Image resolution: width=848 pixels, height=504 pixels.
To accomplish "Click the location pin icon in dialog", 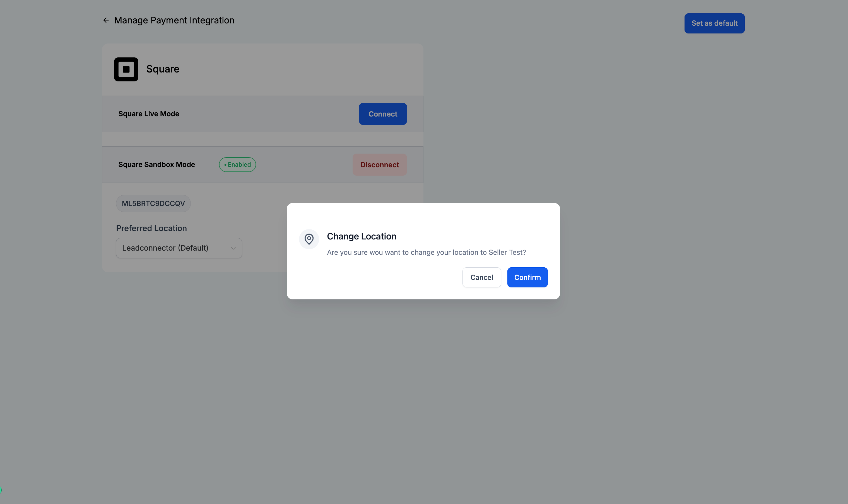I will pyautogui.click(x=309, y=239).
